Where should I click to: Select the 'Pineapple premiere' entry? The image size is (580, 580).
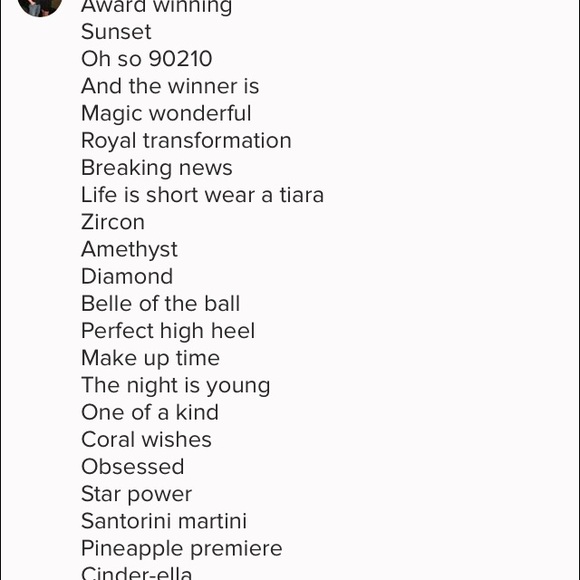pyautogui.click(x=182, y=549)
